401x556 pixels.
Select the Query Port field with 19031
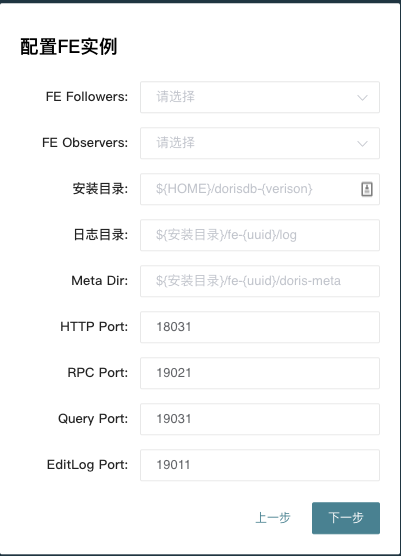click(x=260, y=419)
